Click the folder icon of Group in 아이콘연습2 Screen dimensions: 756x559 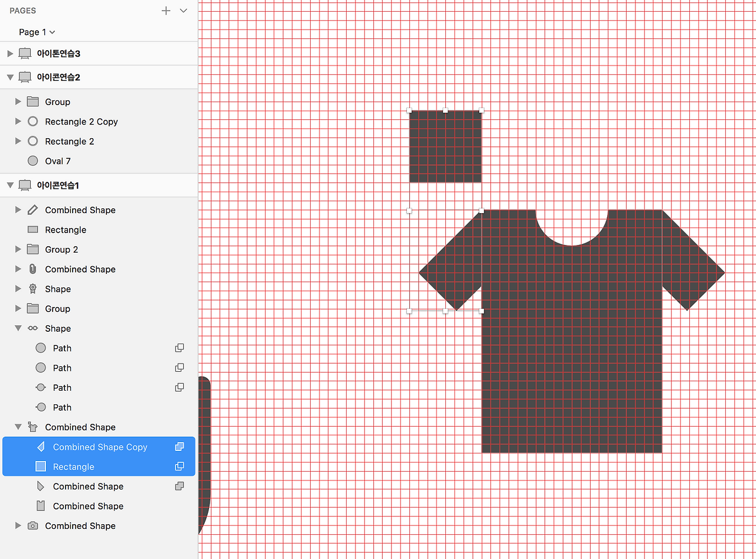tap(33, 102)
